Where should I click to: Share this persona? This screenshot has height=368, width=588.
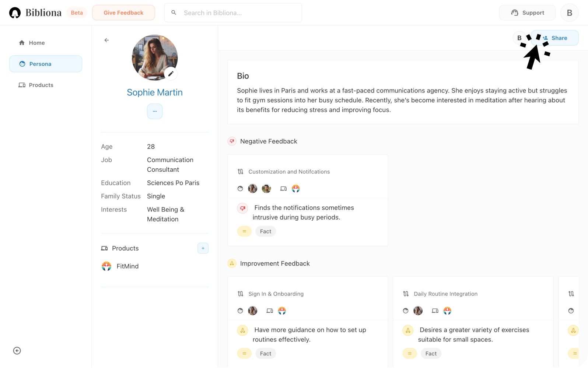coord(555,38)
